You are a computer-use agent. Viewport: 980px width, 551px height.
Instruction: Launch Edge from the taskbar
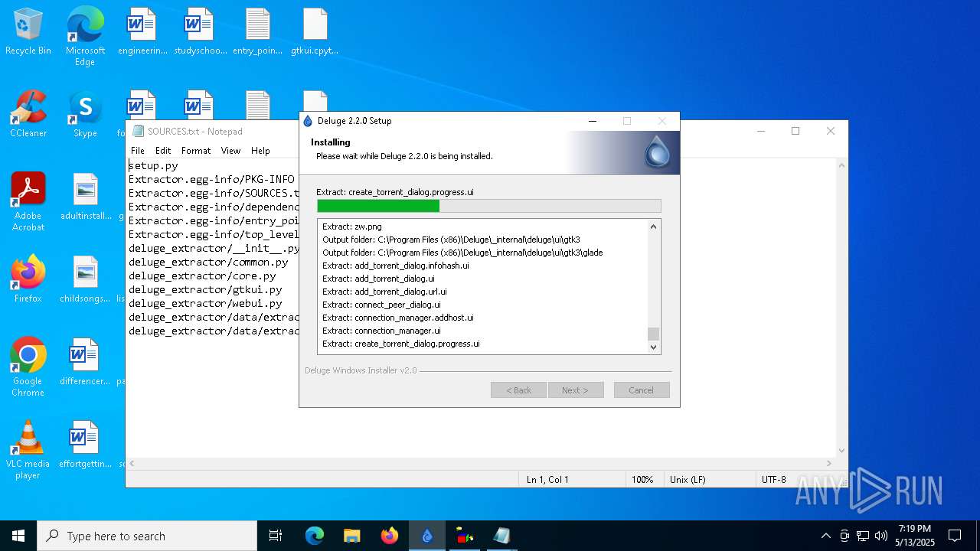(315, 536)
